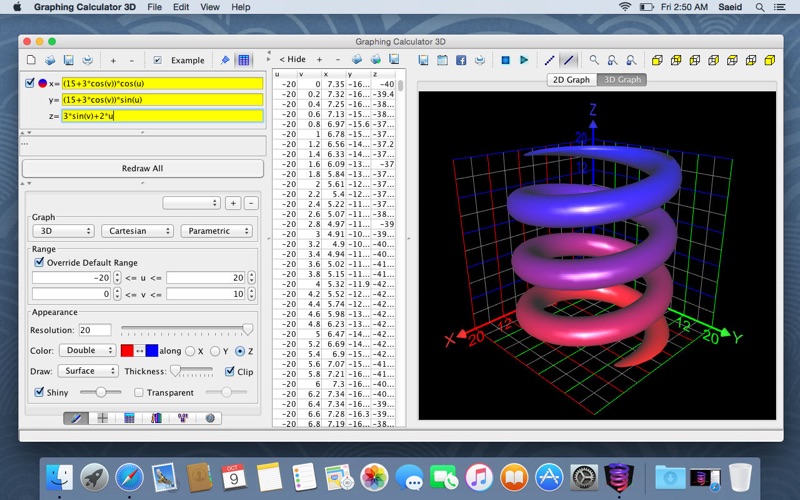This screenshot has height=500, width=800.
Task: Stop the animation with the blue square
Action: [505, 60]
